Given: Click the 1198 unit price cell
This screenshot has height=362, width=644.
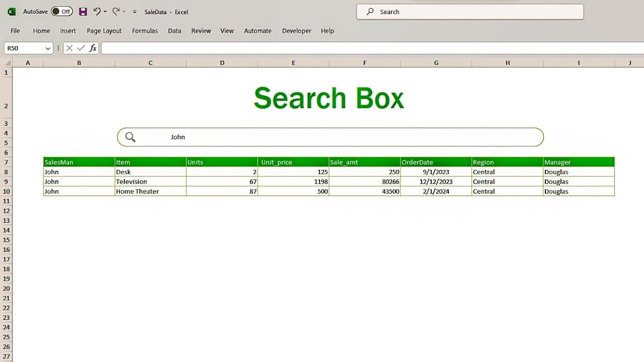Looking at the screenshot, I should tap(293, 182).
